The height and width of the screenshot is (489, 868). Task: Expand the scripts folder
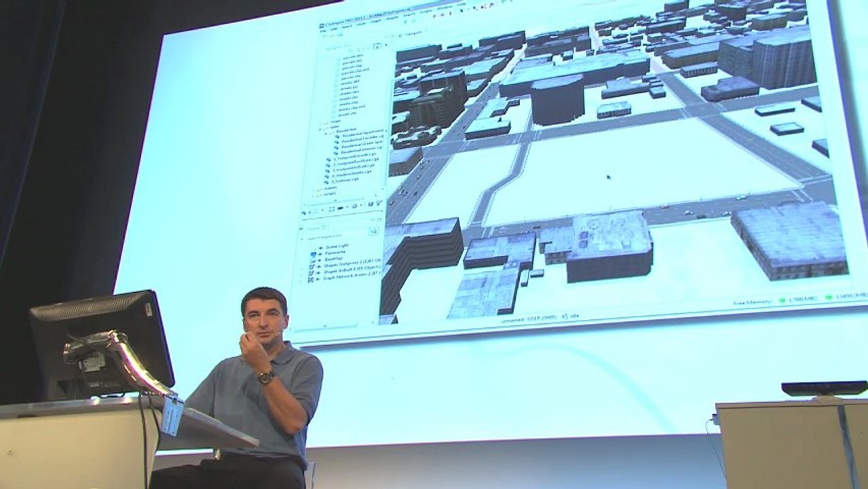[x=313, y=196]
